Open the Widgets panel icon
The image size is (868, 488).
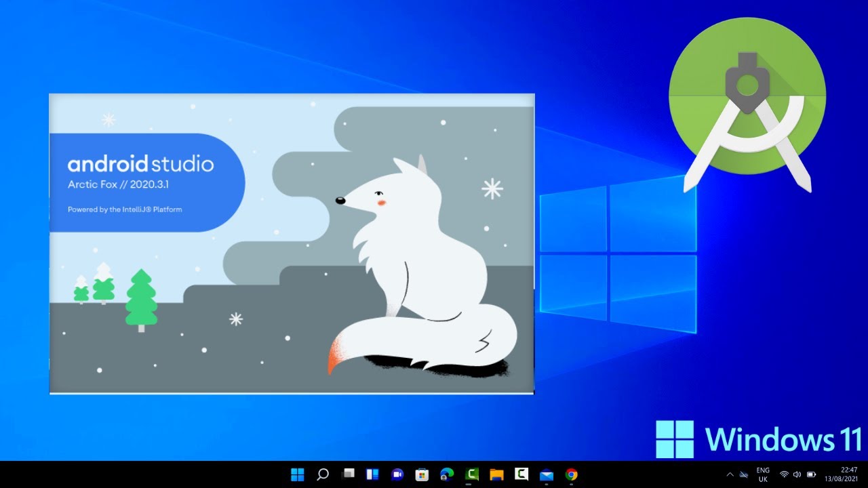(372, 474)
